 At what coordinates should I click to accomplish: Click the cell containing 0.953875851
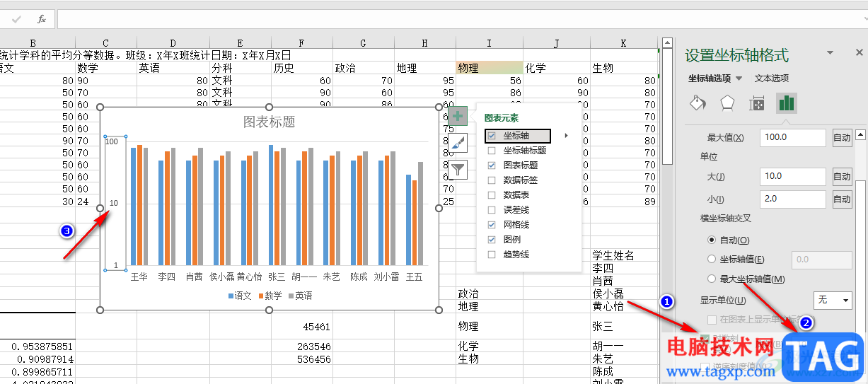click(x=37, y=346)
